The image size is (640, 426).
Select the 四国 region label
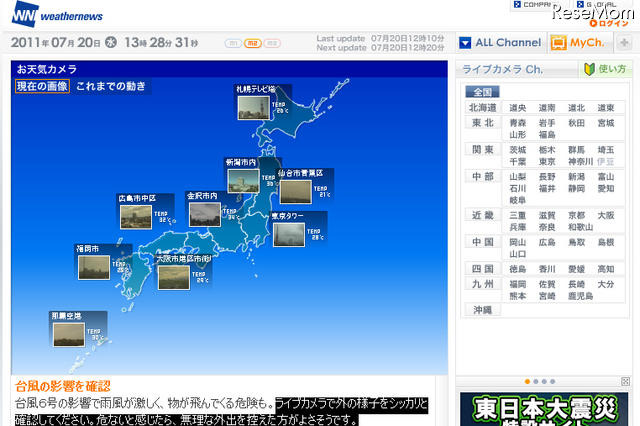click(x=482, y=269)
